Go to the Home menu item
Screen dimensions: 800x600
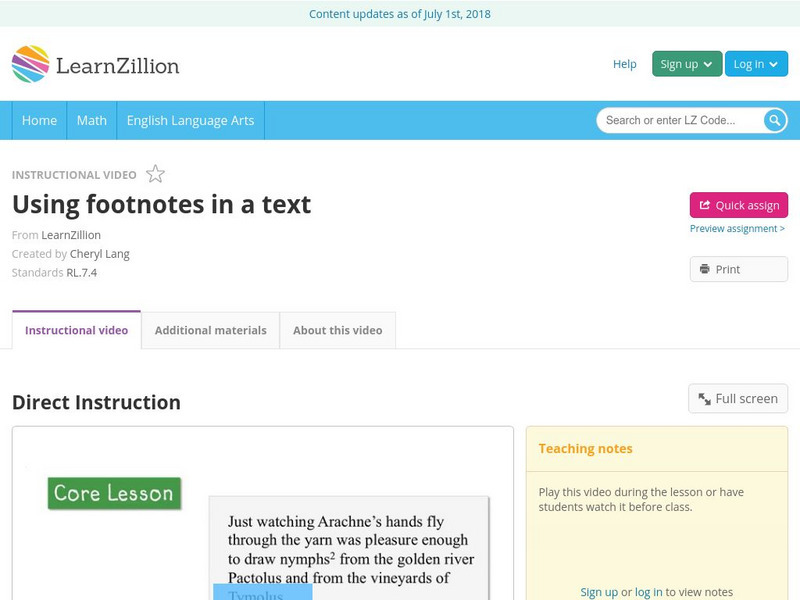[x=39, y=120]
